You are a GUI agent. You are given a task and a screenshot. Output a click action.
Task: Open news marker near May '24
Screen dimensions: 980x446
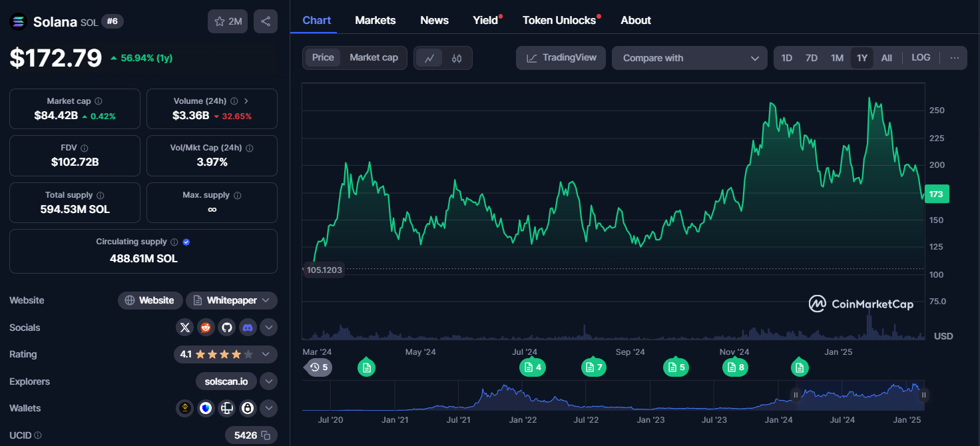coord(366,367)
